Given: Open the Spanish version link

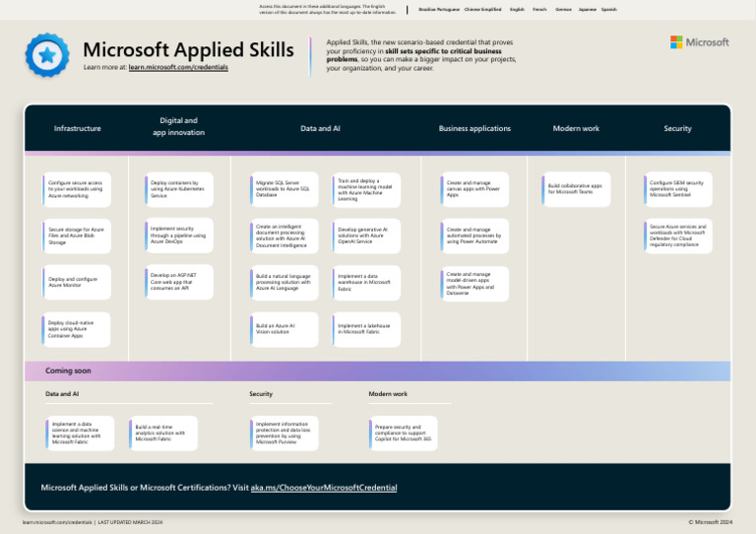Looking at the screenshot, I should (609, 10).
